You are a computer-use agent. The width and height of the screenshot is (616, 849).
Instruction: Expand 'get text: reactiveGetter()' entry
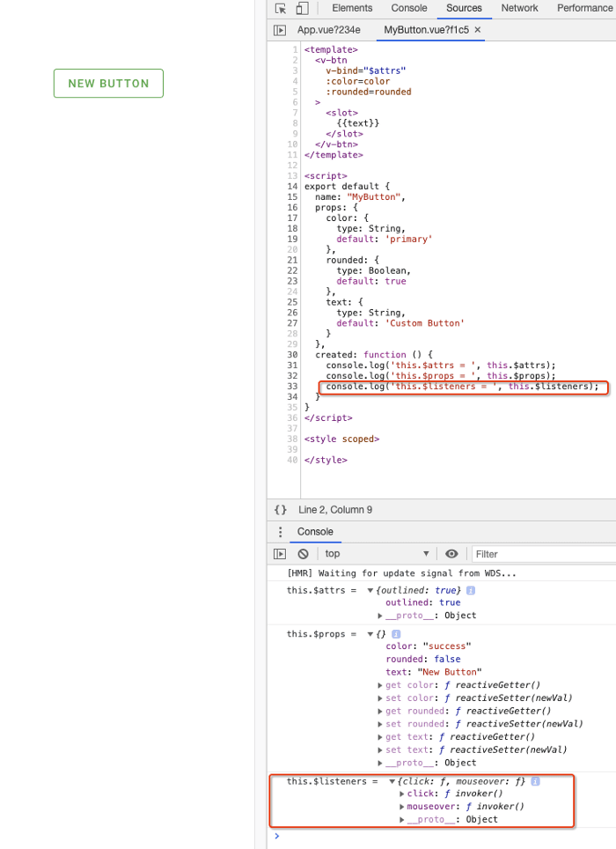(x=380, y=737)
